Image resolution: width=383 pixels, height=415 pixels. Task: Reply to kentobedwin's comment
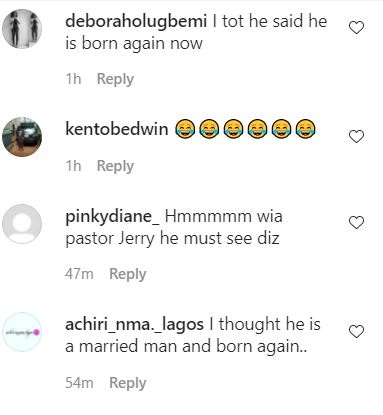coord(115,166)
